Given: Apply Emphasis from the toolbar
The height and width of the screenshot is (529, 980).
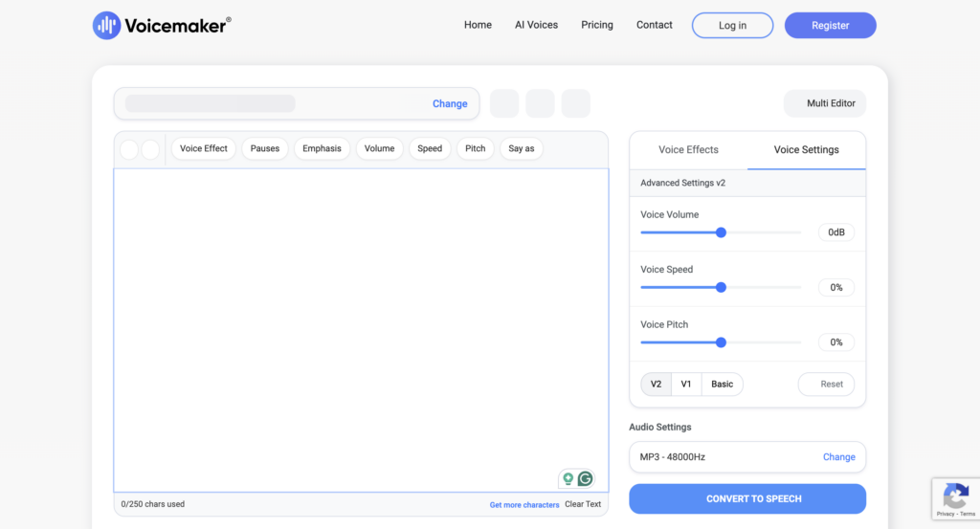Looking at the screenshot, I should 322,148.
